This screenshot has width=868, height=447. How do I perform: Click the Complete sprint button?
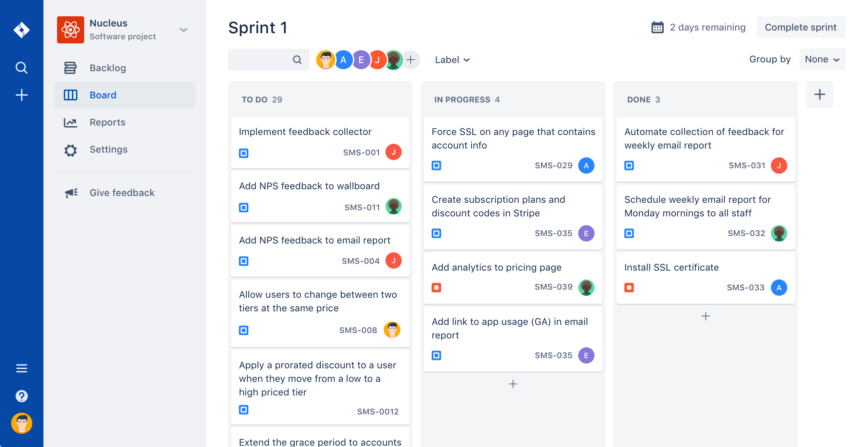pyautogui.click(x=801, y=27)
